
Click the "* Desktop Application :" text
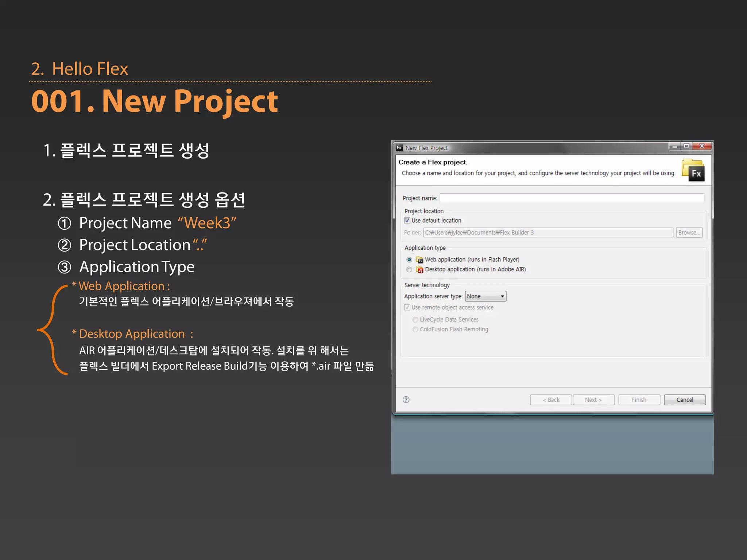132,334
